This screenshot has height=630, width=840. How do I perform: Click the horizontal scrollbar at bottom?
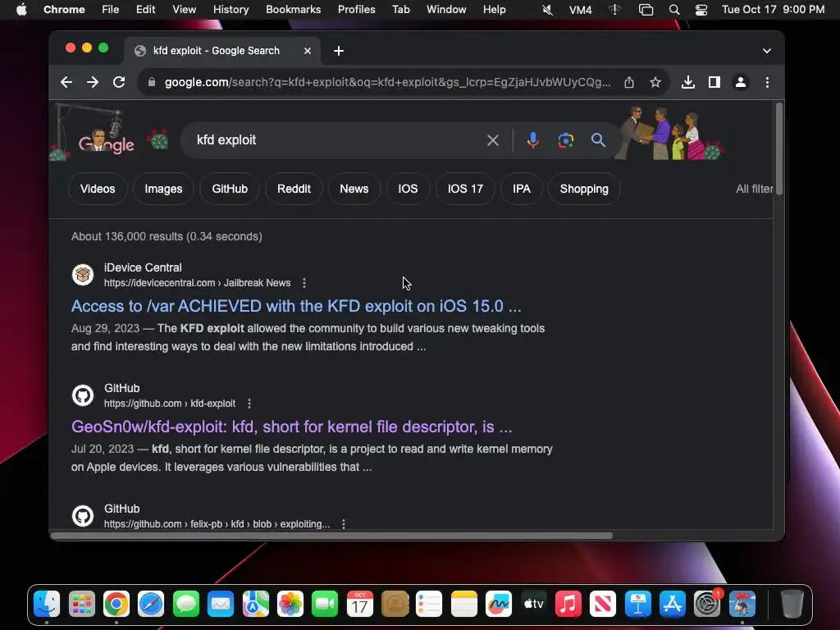tap(331, 536)
